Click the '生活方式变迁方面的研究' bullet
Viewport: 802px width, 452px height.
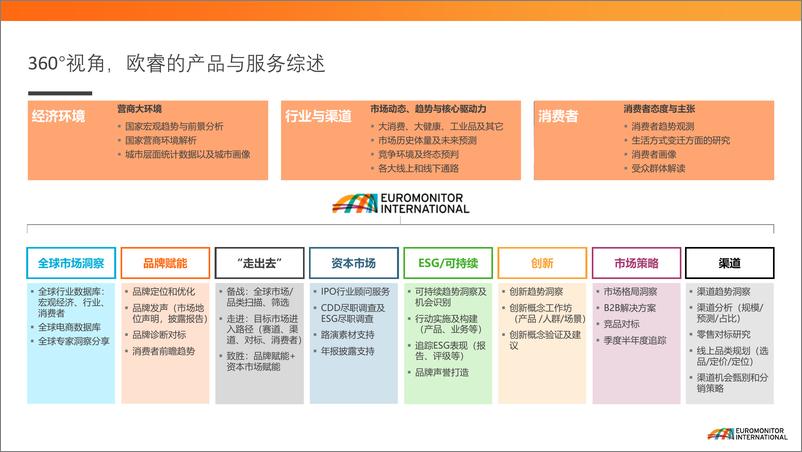tap(680, 140)
